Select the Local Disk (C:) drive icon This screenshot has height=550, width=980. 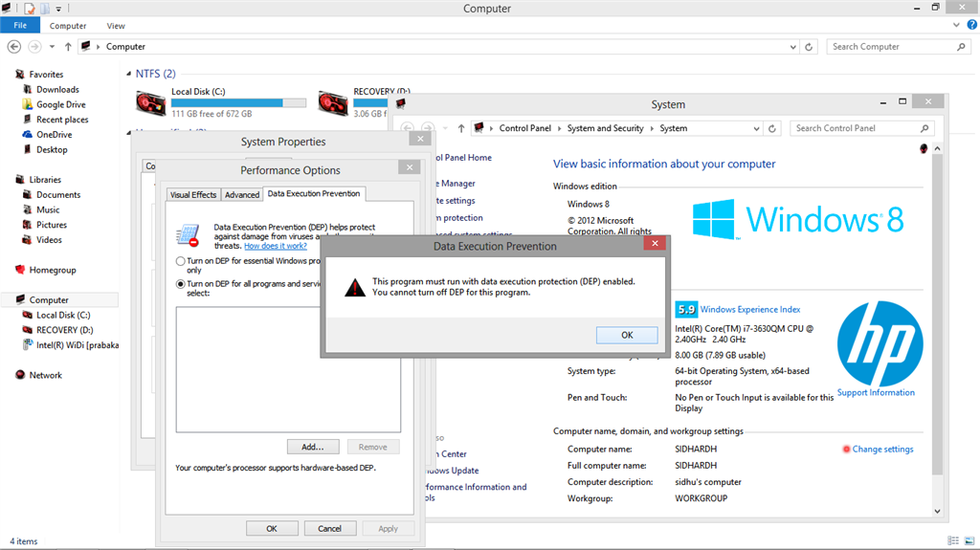click(150, 102)
